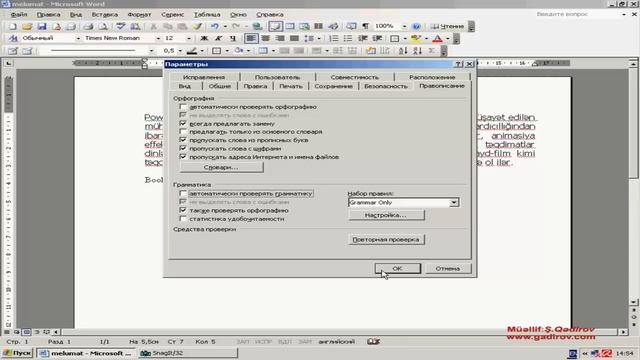The image size is (640, 360).
Task: Open Print Preview from the toolbar
Action: tap(103, 27)
